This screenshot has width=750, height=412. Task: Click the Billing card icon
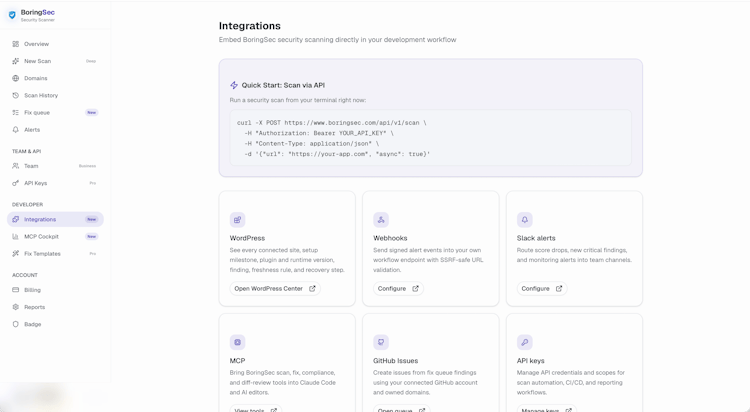tap(15, 290)
